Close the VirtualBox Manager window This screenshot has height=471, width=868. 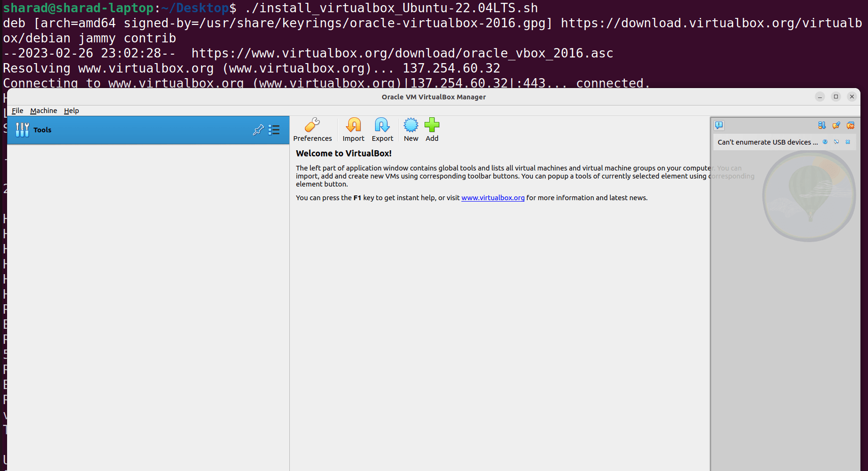coord(852,97)
